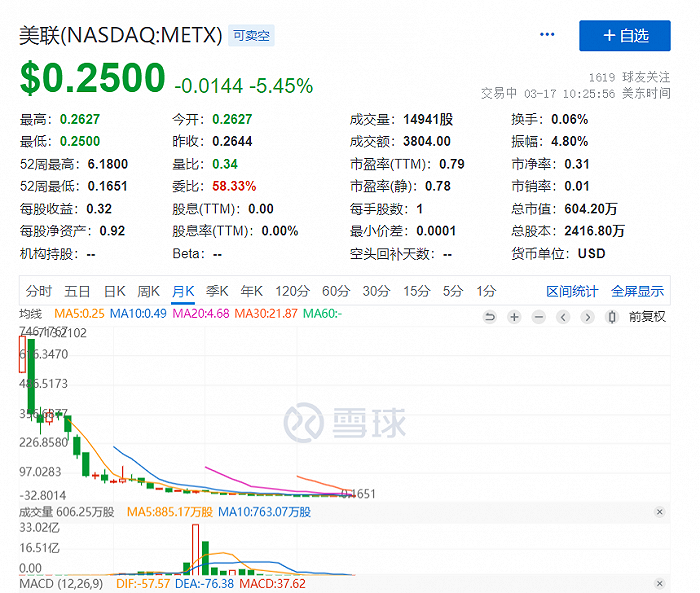Screen dimensions: 700x593
Task: Click the 委比 value 58.33%
Action: pyautogui.click(x=234, y=186)
